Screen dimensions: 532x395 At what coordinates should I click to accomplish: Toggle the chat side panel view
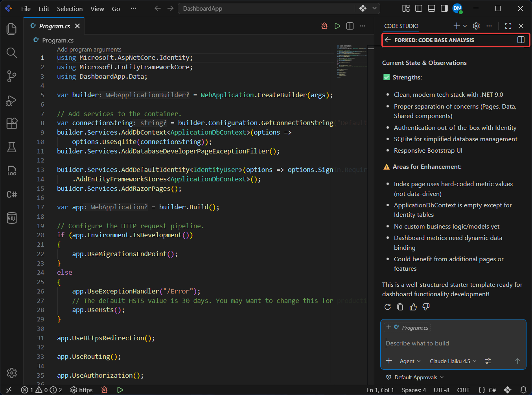pyautogui.click(x=521, y=40)
